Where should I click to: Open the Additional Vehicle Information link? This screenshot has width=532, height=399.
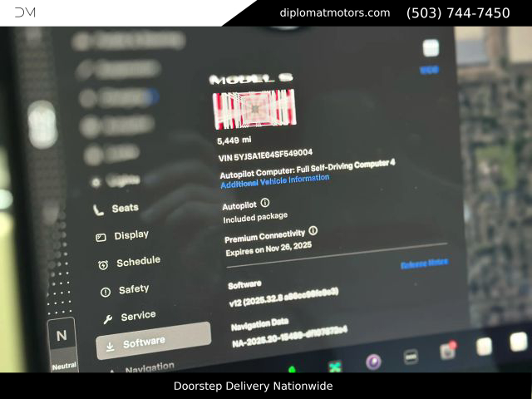pos(275,181)
